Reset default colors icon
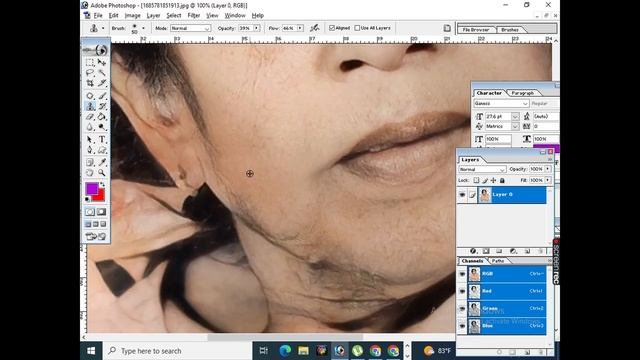 tap(87, 199)
